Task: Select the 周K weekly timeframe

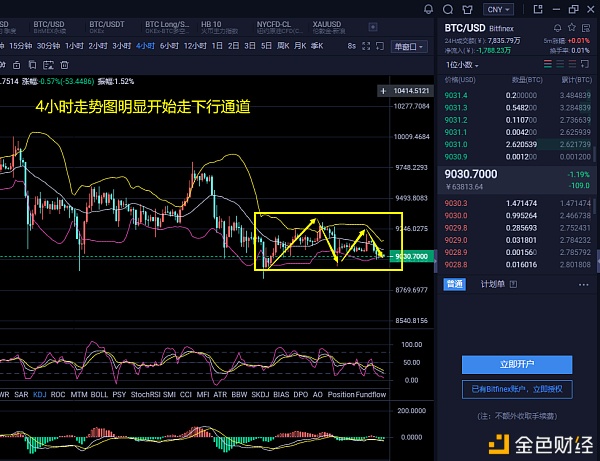Action: 283,46
